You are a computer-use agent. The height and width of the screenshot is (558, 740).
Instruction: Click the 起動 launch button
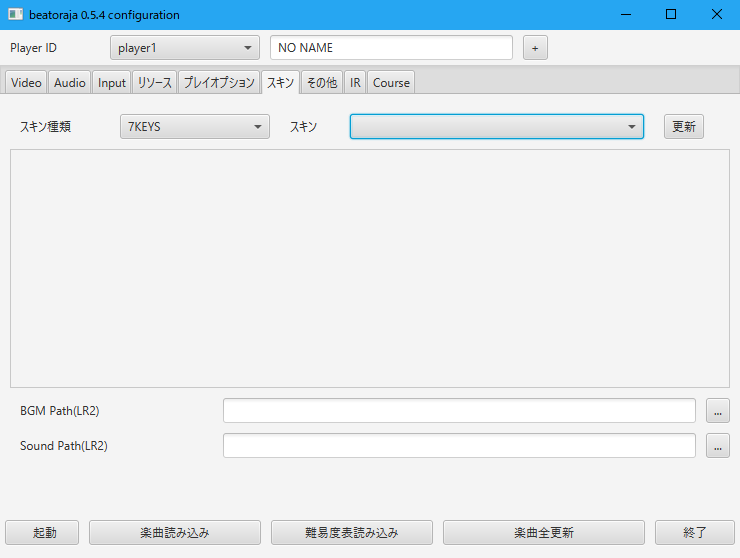pyautogui.click(x=42, y=533)
